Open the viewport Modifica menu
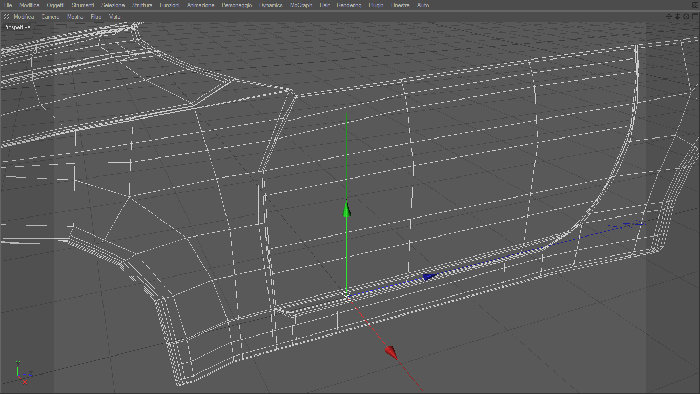This screenshot has height=394, width=700. (x=24, y=17)
